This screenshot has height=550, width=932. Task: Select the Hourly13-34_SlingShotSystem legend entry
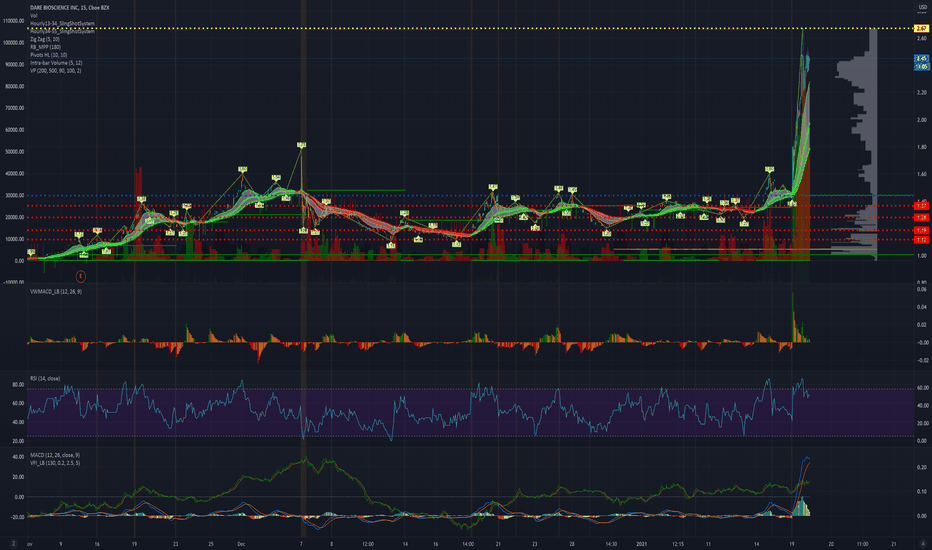point(62,23)
